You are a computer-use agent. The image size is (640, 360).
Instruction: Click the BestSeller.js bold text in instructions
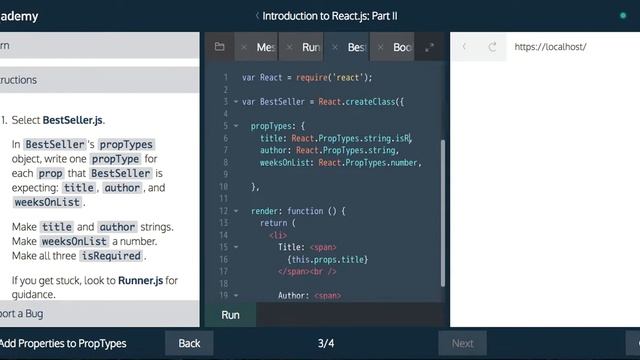[x=73, y=120]
